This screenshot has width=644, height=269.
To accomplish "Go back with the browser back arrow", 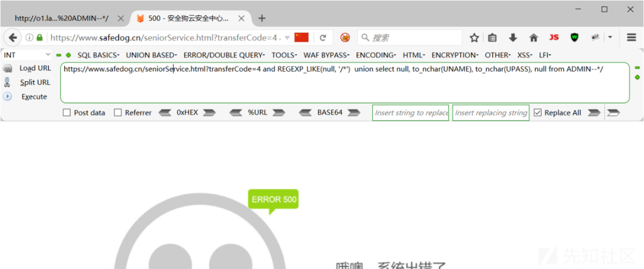I will [13, 38].
